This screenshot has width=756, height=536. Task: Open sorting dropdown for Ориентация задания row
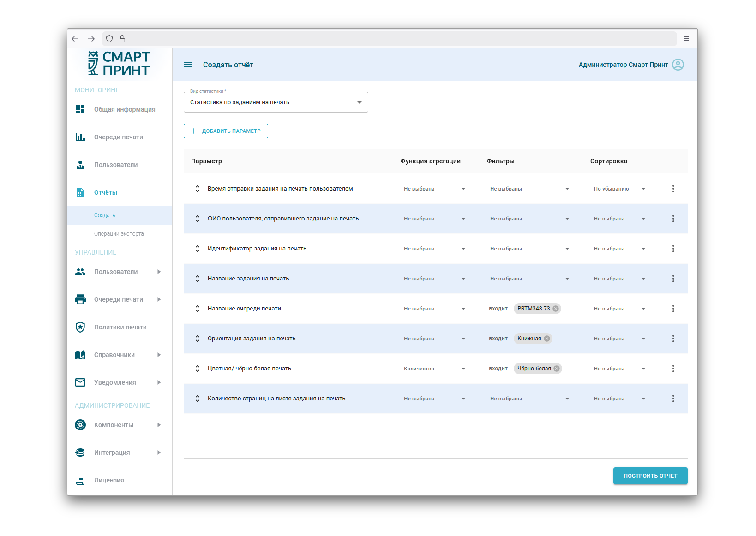point(619,339)
